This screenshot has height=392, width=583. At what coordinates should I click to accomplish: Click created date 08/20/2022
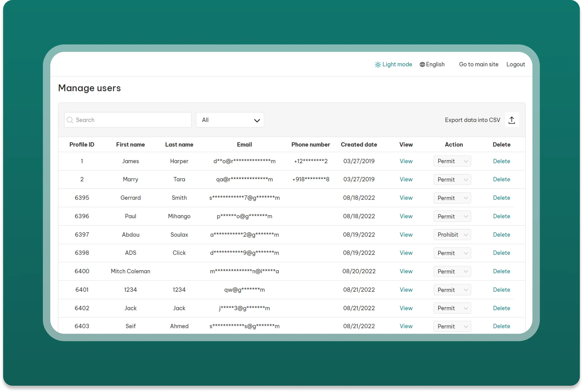(x=359, y=271)
